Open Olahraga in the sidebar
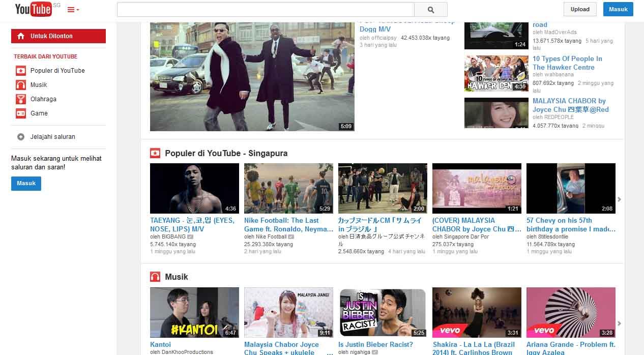Viewport: 644px width, 355px height. [43, 99]
